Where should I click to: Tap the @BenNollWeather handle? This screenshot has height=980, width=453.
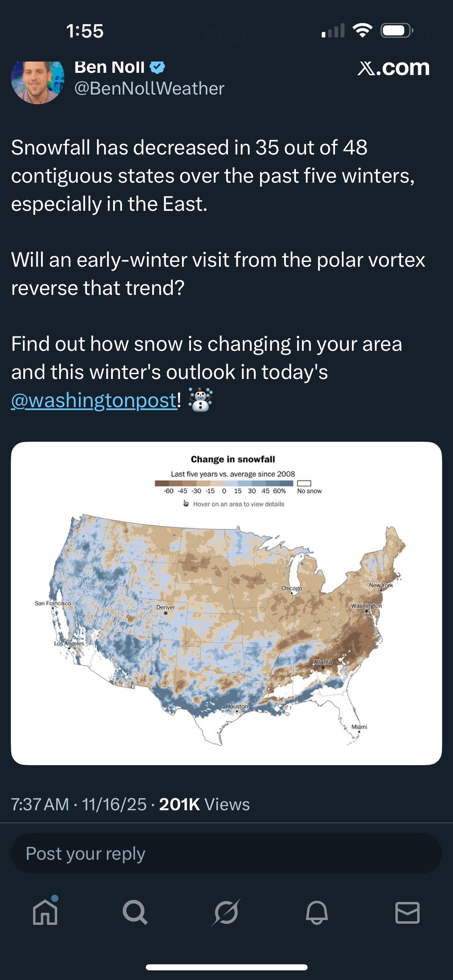(x=149, y=89)
